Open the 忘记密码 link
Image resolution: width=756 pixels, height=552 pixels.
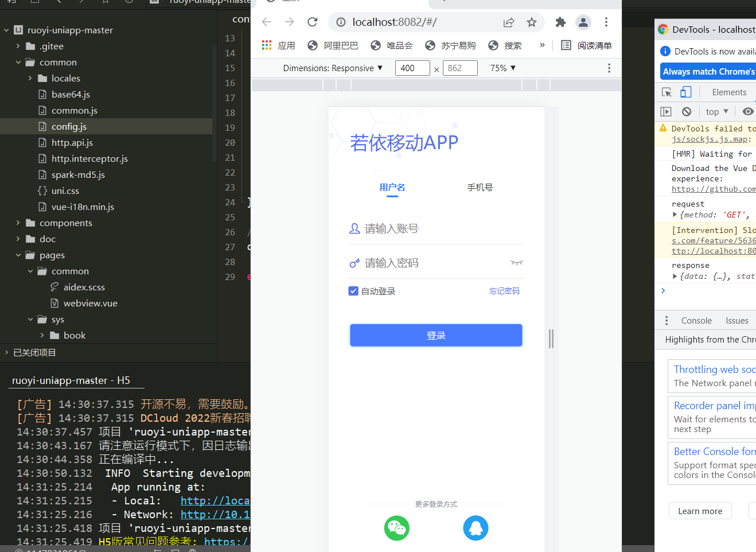505,291
